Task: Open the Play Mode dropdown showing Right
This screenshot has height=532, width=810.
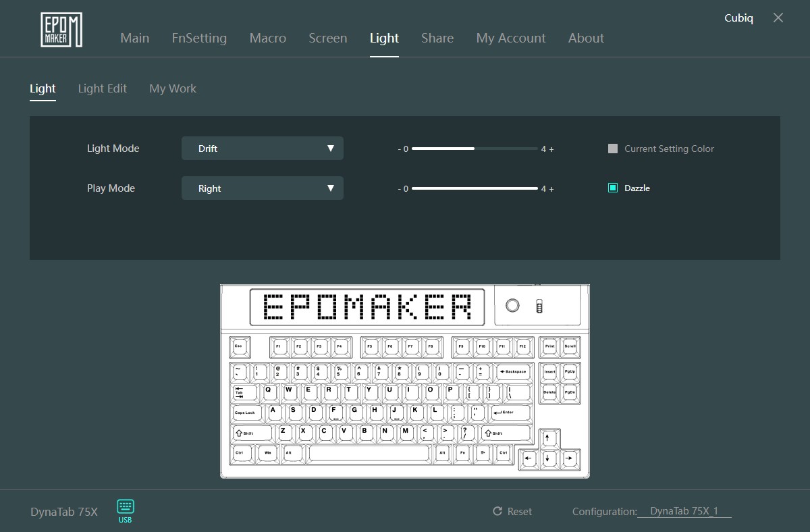Action: point(263,188)
